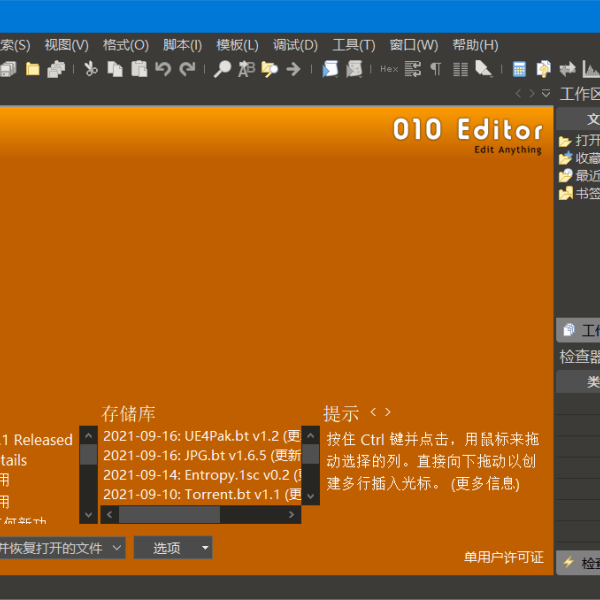The image size is (600, 600).
Task: Show next tip with right chevron
Action: point(388,412)
